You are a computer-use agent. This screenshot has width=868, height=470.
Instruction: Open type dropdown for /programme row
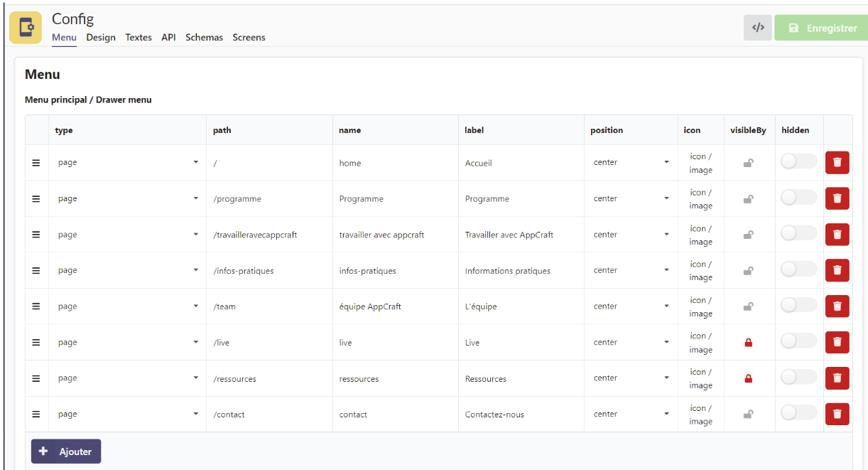tap(128, 199)
